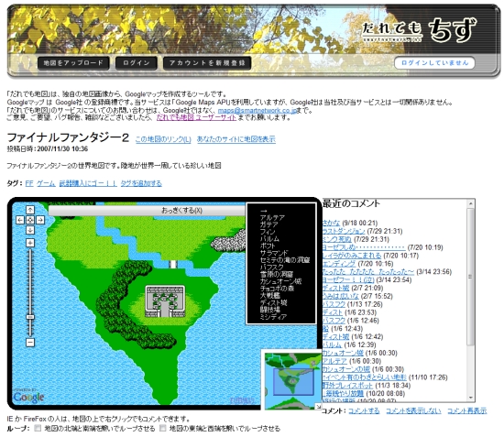Open the コメントする link
Screen dimensions: 504x437
coord(364,410)
